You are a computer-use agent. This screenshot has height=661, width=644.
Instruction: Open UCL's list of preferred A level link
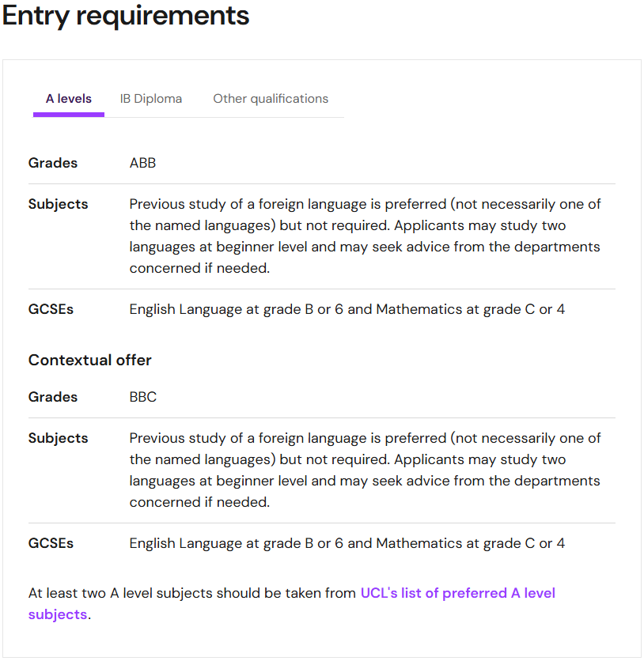point(457,593)
